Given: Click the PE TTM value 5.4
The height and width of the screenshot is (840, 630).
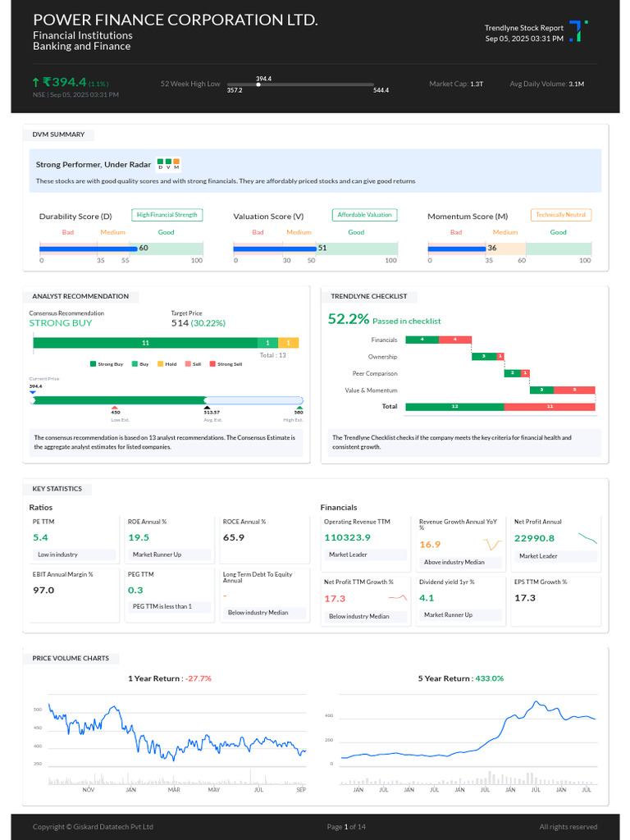Looking at the screenshot, I should (40, 537).
